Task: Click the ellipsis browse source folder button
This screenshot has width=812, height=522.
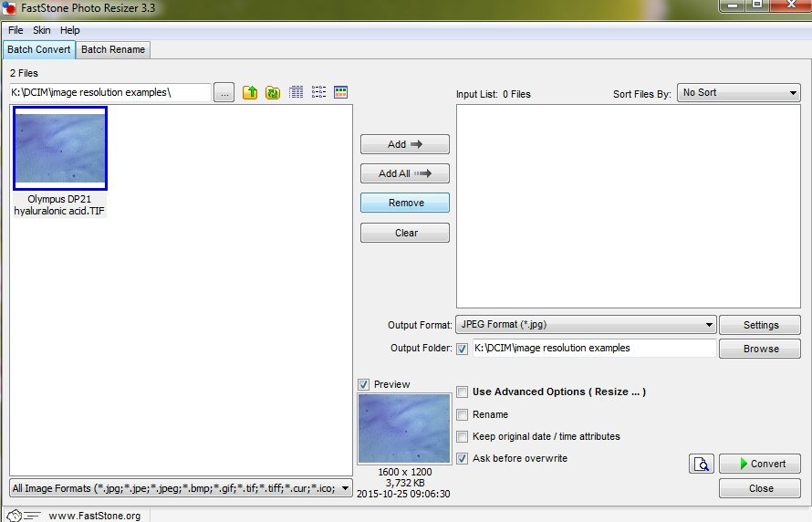Action: 224,93
